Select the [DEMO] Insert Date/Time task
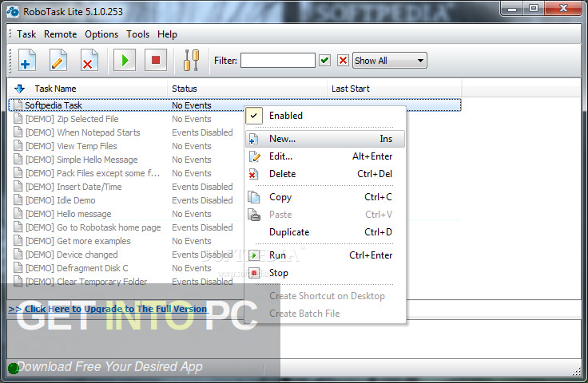Viewport: 588px width, 383px height. tap(73, 187)
